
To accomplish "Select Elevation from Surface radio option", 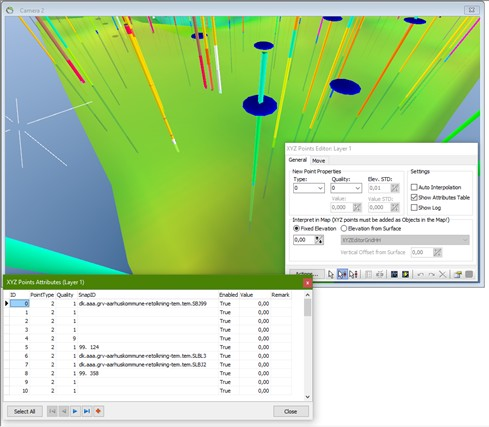I will [344, 228].
